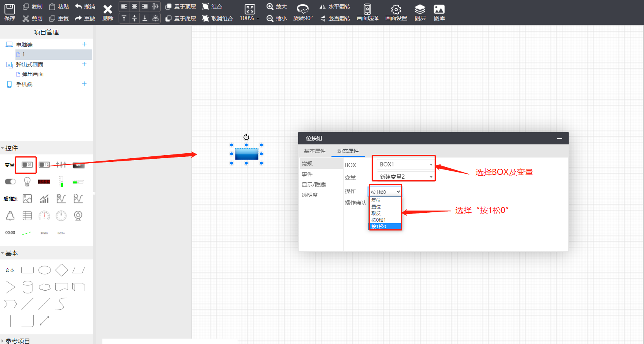Align selected objects to horizontal center
644x344 pixels.
(x=134, y=7)
